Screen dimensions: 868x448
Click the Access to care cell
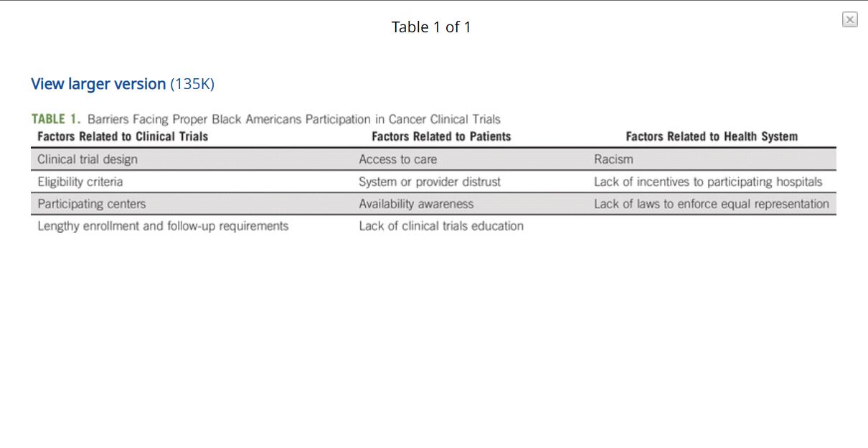(x=397, y=159)
